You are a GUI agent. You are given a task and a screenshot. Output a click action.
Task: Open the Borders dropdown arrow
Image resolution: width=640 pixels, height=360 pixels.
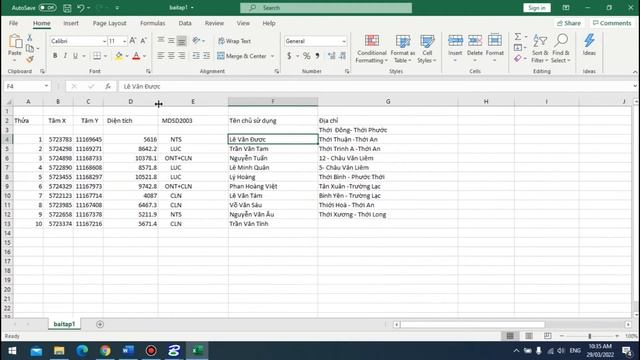(x=105, y=56)
